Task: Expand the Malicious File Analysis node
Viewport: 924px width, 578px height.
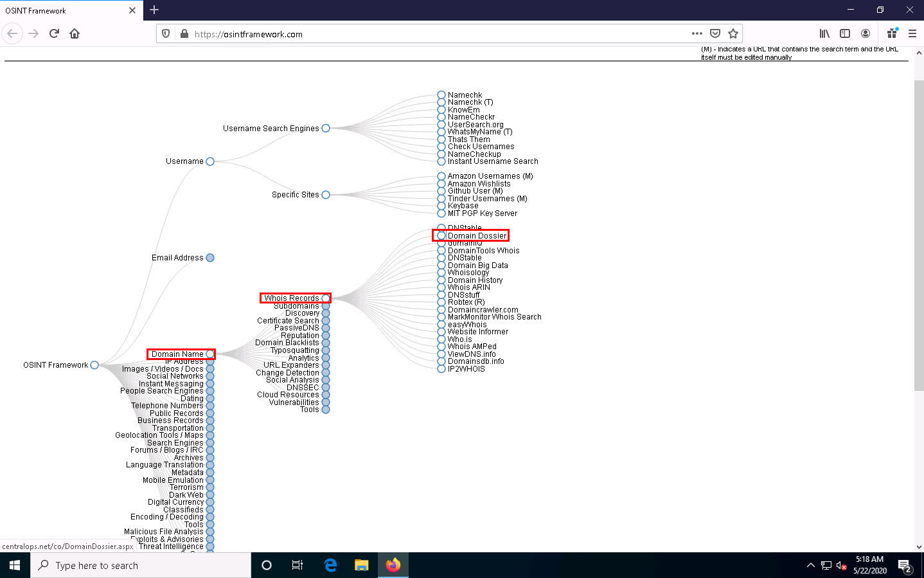Action: tap(210, 532)
